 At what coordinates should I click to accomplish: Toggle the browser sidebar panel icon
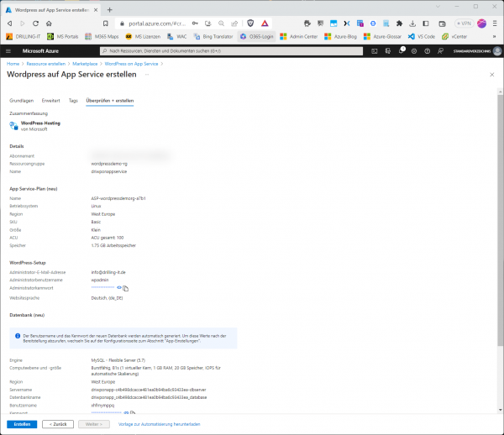426,24
